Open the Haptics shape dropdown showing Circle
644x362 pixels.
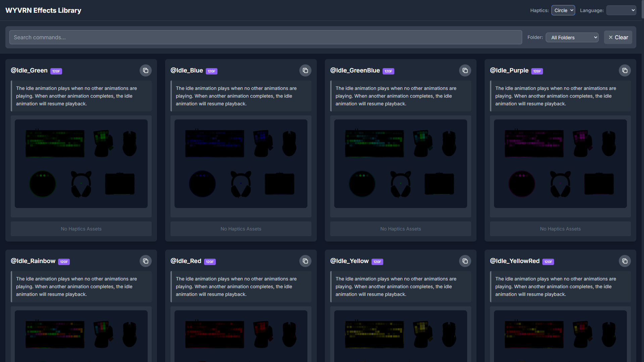(563, 10)
